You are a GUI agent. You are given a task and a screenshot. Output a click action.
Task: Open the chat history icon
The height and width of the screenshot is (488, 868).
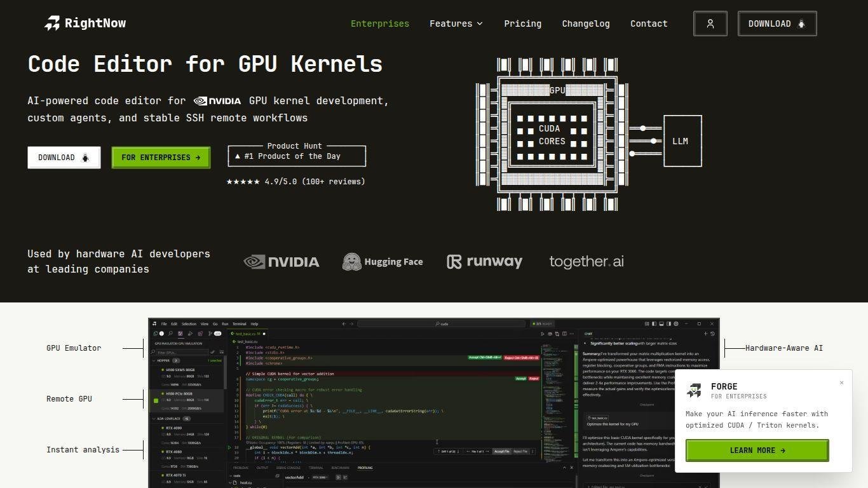(x=712, y=334)
